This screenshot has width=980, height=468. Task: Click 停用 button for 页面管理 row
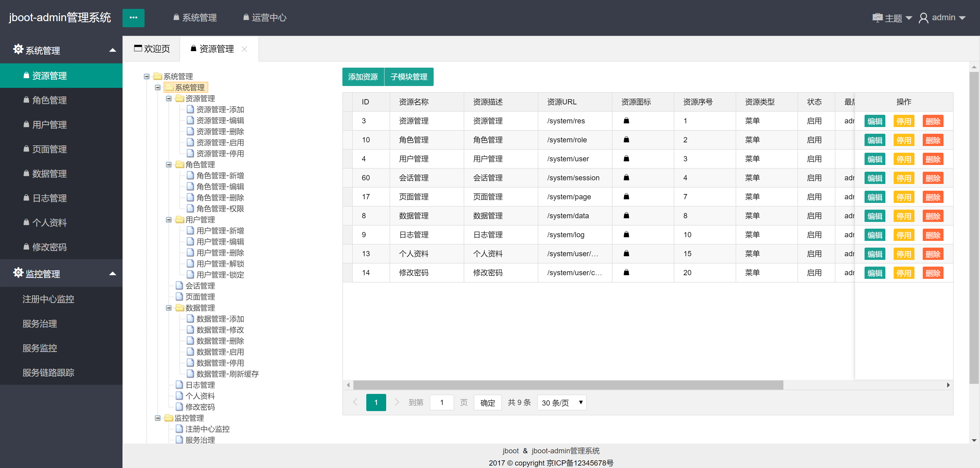click(903, 197)
